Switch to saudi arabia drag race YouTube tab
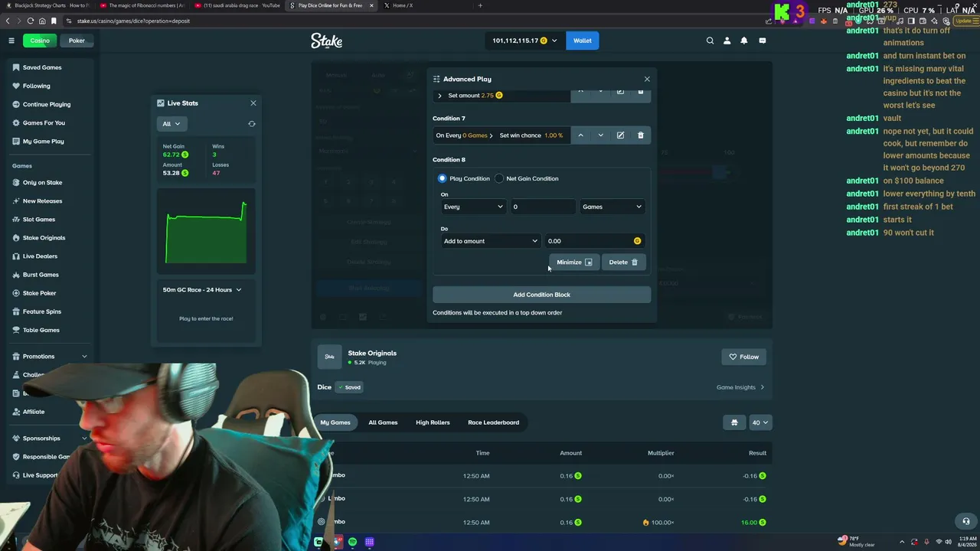 point(237,5)
